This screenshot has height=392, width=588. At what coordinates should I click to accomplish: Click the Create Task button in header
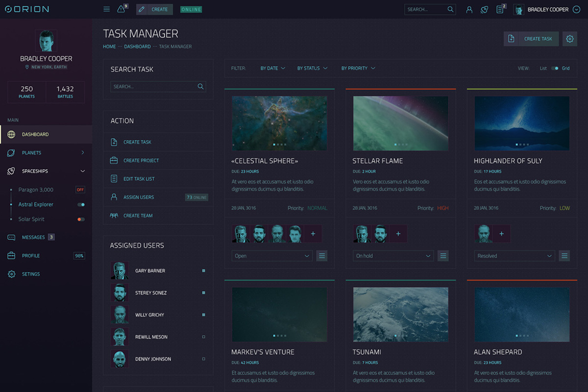[531, 39]
